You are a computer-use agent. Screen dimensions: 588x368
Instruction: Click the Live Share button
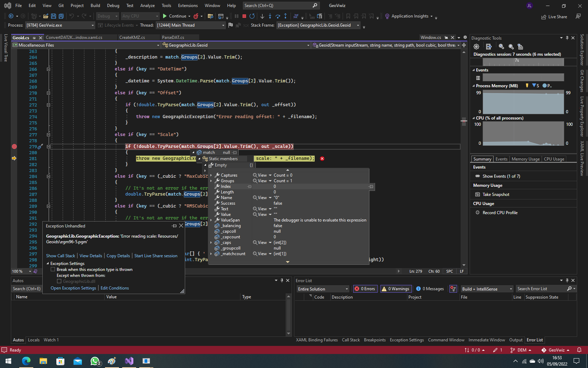[x=554, y=16]
